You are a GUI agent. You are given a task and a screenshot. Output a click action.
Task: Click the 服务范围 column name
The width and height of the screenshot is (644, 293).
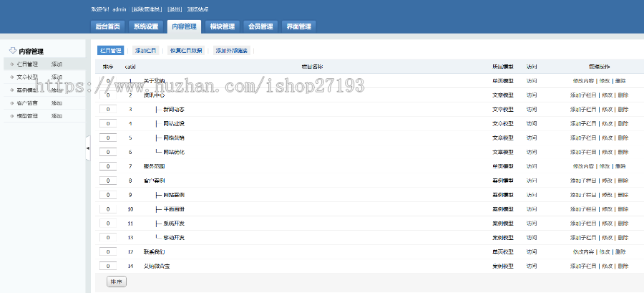point(154,166)
